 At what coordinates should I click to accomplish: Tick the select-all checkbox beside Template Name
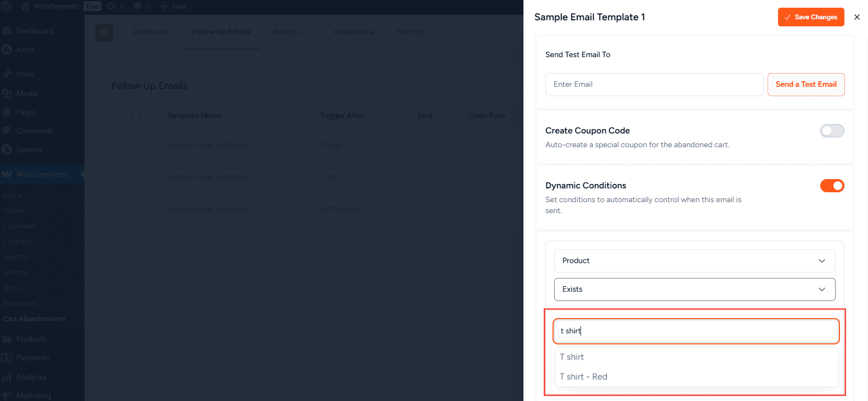(x=136, y=116)
